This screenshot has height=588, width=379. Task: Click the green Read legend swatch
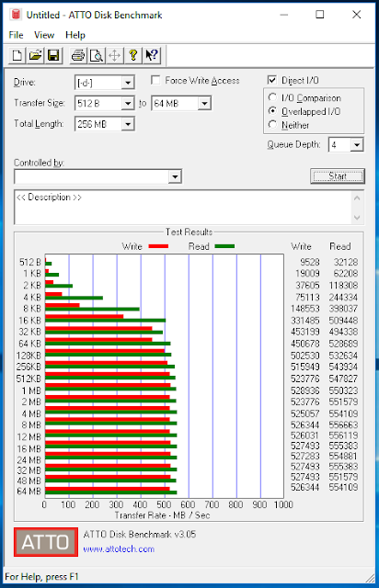(224, 246)
